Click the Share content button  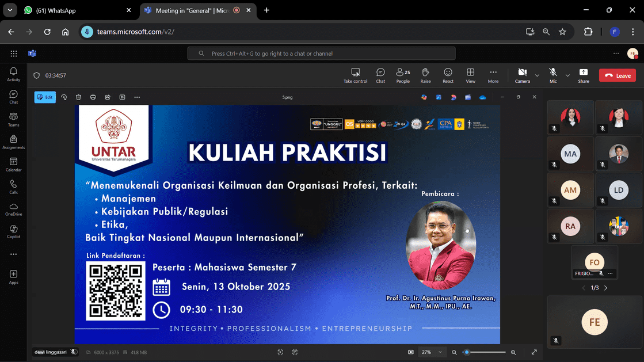pyautogui.click(x=584, y=75)
